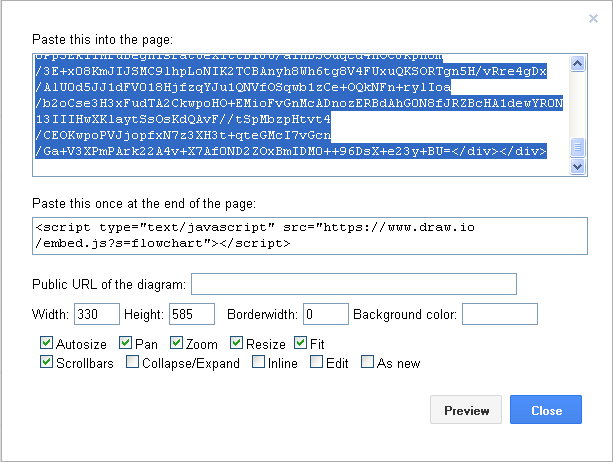
Task: Click the Width input field
Action: tap(97, 314)
